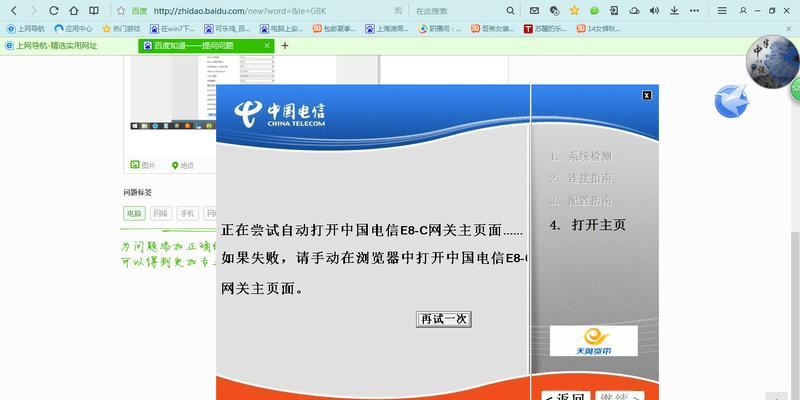
Task: Open the cloud sync toolbar icon
Action: pos(634,11)
